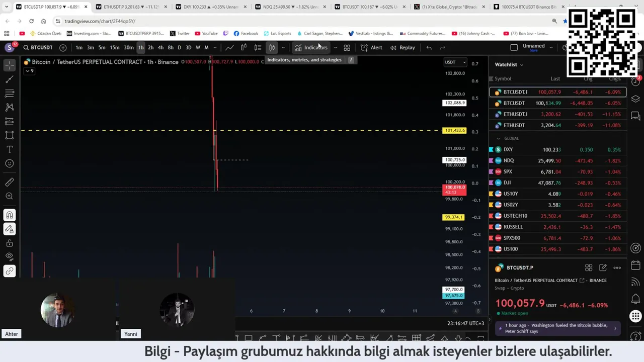Screen dimensions: 644x362
Task: Select ETHUSDT row in watchlist
Action: tap(557, 125)
